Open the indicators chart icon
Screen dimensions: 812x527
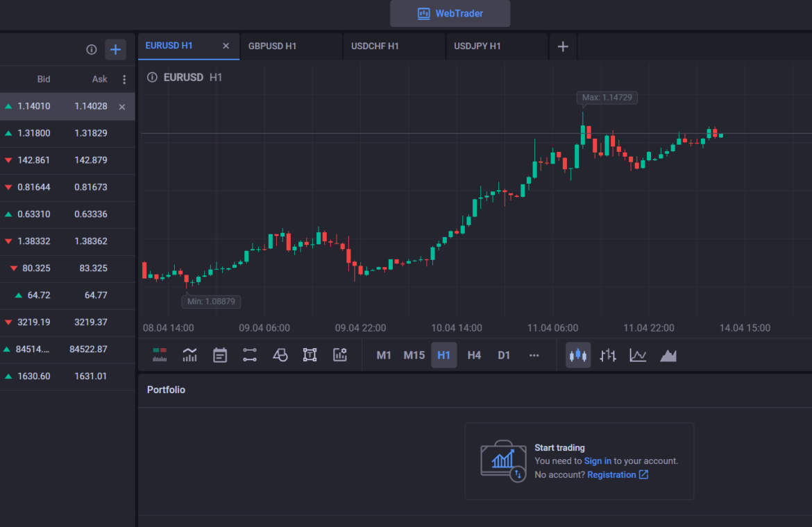click(189, 355)
